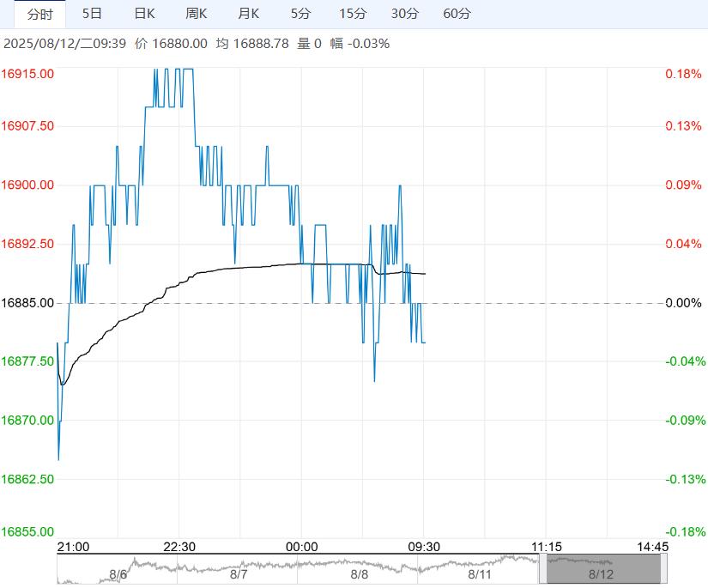Switch to 周K weekly candlestick view
708x588 pixels.
[197, 14]
